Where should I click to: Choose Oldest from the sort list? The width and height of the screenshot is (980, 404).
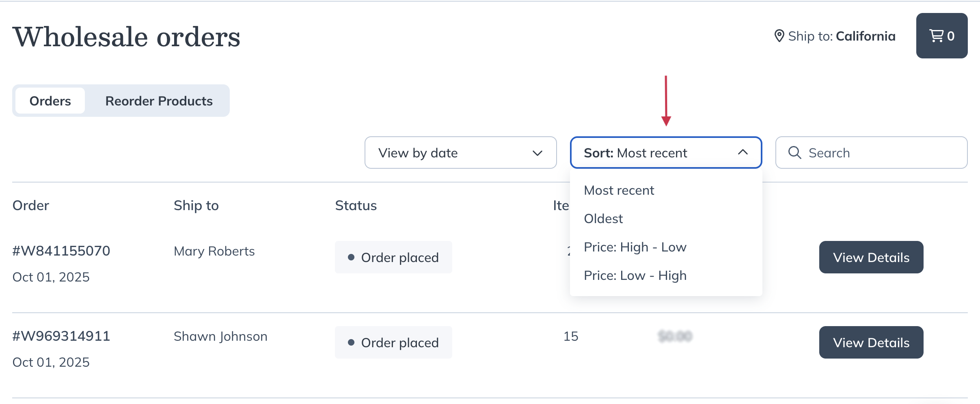(603, 219)
